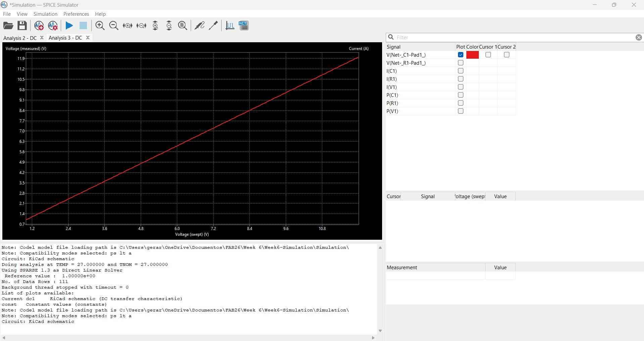Viewport: 644px width, 341px height.
Task: Open the Simulation menu
Action: click(x=45, y=14)
